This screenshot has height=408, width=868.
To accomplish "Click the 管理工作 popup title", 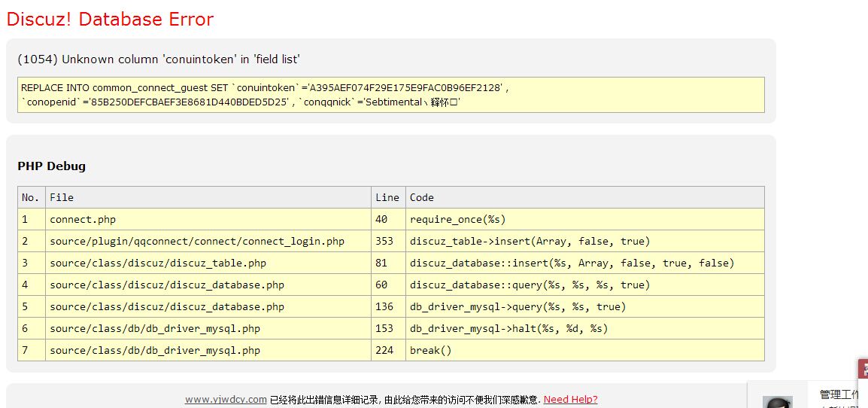I will point(839,394).
